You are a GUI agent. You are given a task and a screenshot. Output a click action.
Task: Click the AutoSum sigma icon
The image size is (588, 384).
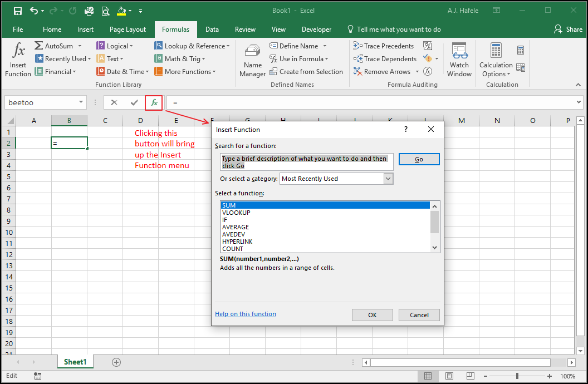[38, 46]
